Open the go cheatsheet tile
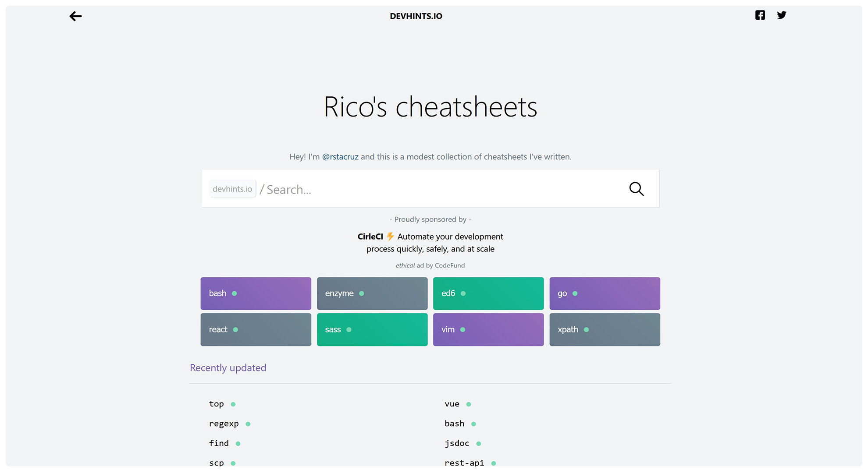Viewport: 868px width, 473px height. (x=605, y=293)
